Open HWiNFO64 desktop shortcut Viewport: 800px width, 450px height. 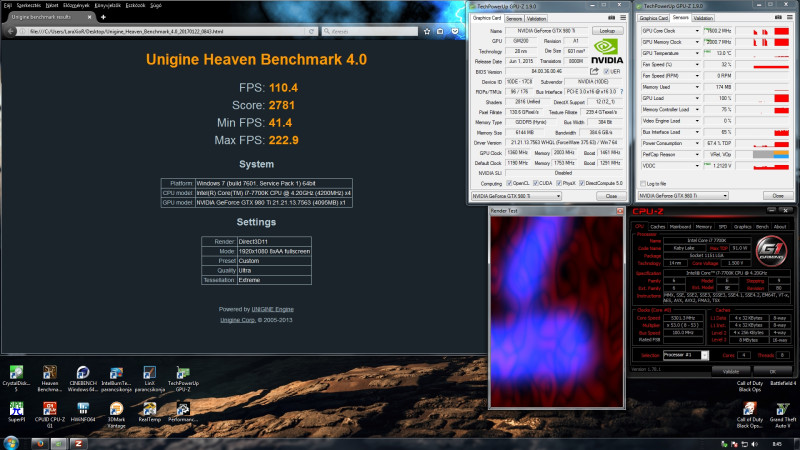coord(83,409)
